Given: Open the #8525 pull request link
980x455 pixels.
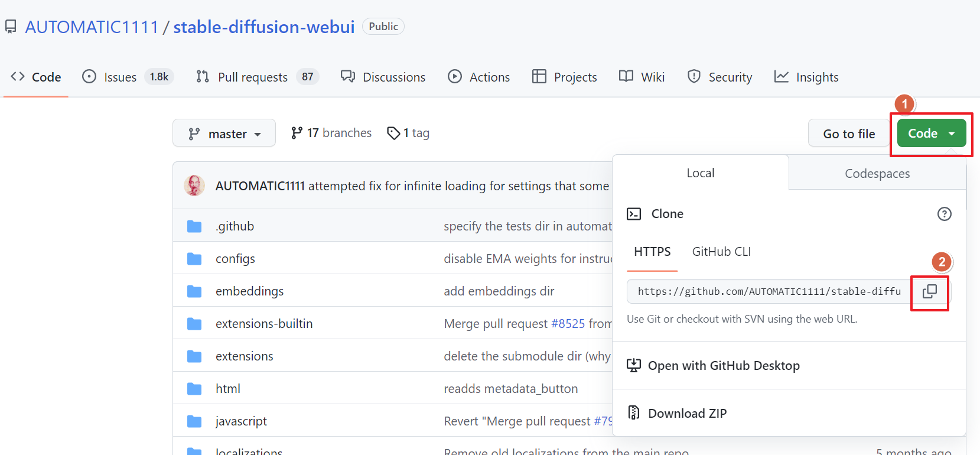Looking at the screenshot, I should coord(568,324).
